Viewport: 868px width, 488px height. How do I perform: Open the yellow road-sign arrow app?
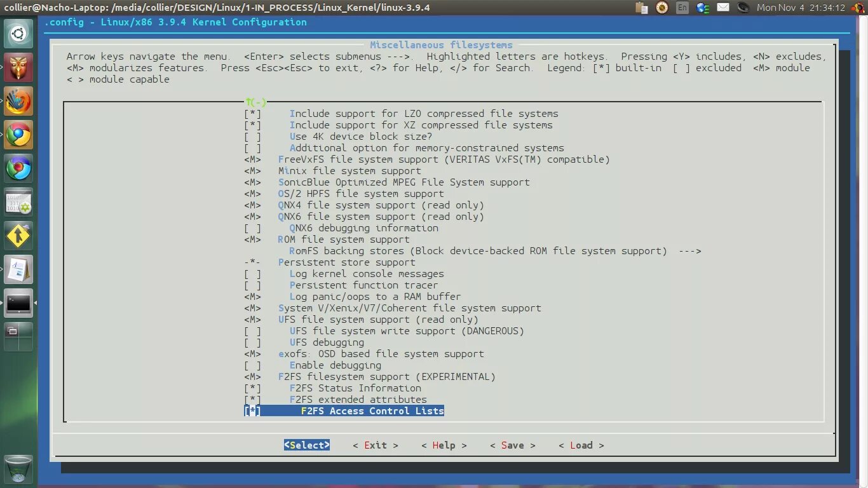tap(18, 236)
